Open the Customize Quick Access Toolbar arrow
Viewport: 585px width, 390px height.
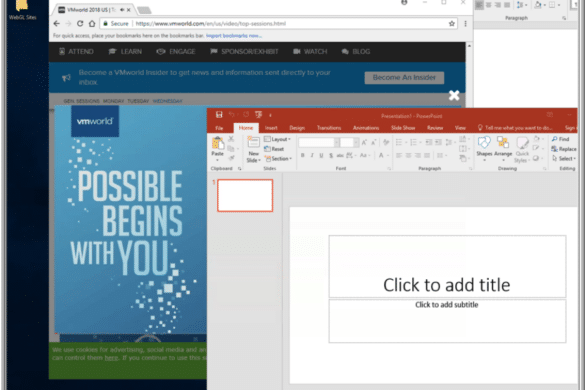[x=270, y=115]
